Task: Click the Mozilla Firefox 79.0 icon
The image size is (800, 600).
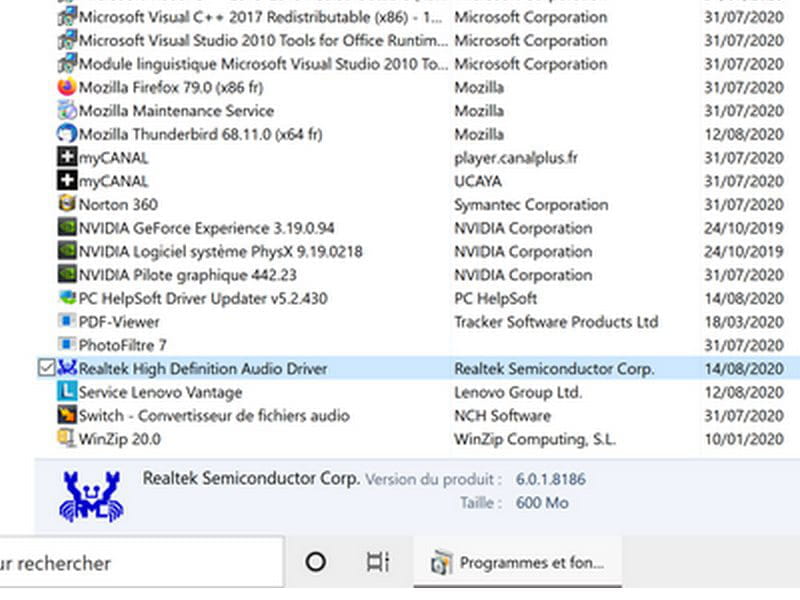Action: [67, 87]
